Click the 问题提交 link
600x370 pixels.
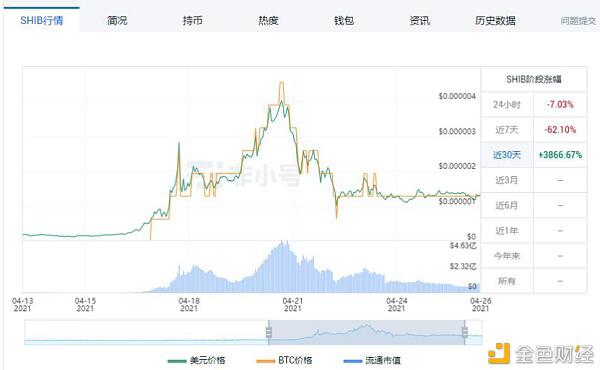[x=578, y=21]
